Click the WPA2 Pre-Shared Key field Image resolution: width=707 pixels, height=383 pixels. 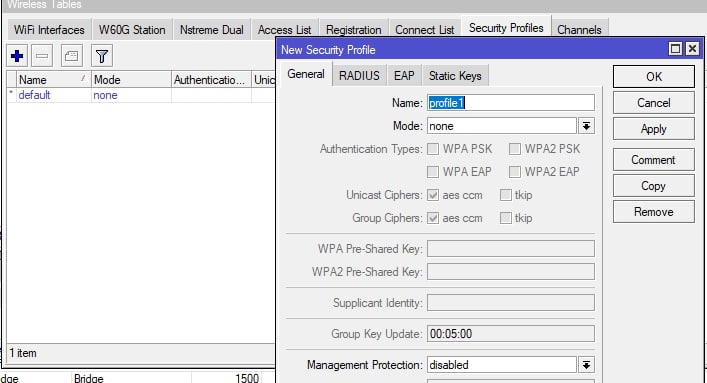511,272
